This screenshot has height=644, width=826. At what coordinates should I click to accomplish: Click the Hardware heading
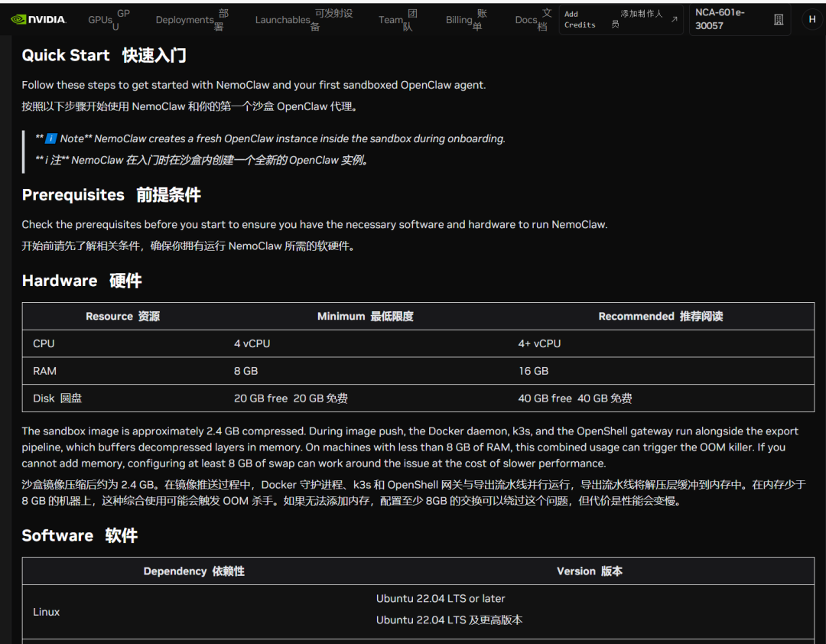(82, 281)
